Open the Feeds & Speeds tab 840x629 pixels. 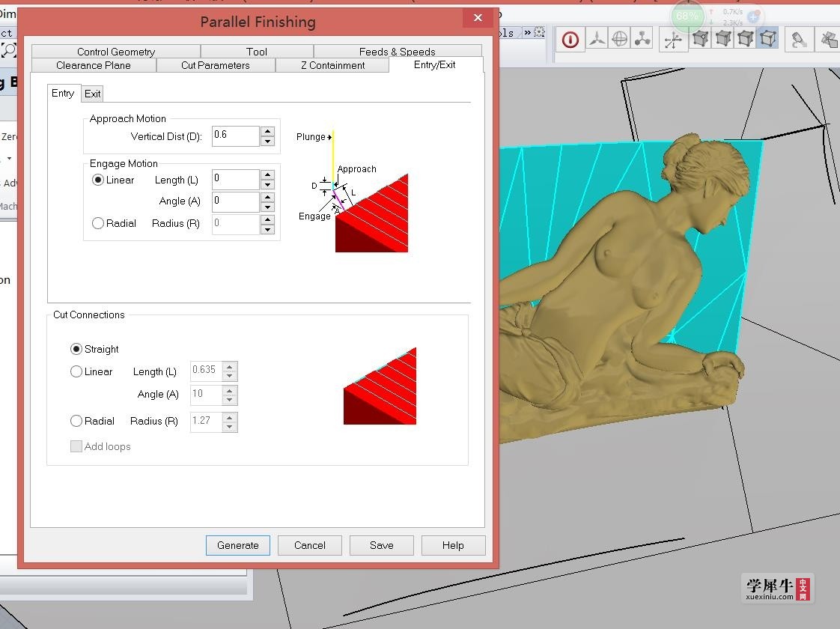(x=397, y=52)
